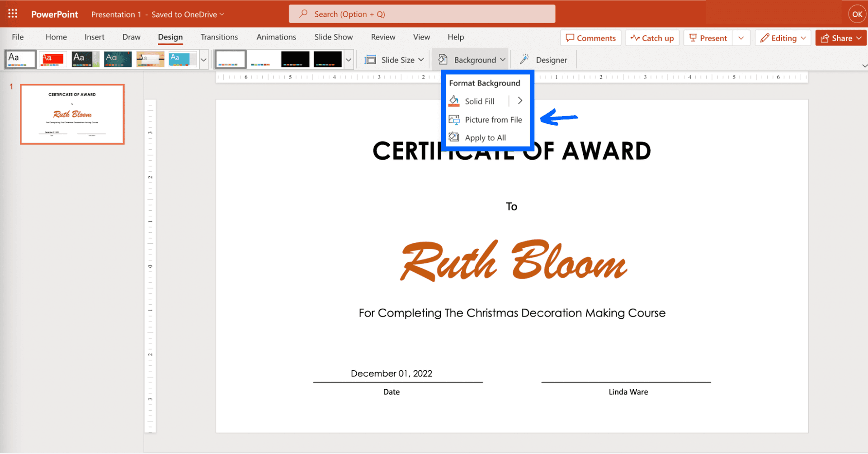Collapse the ribbon with the corner chevron

(864, 66)
